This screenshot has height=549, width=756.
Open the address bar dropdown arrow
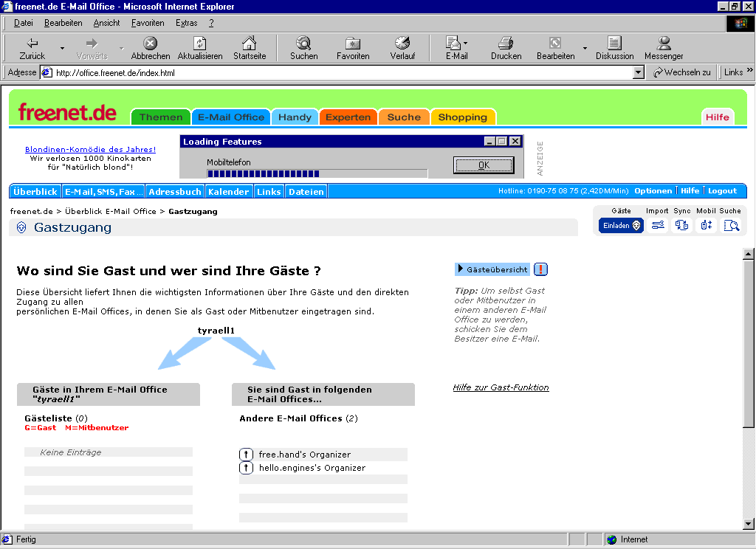pos(639,72)
